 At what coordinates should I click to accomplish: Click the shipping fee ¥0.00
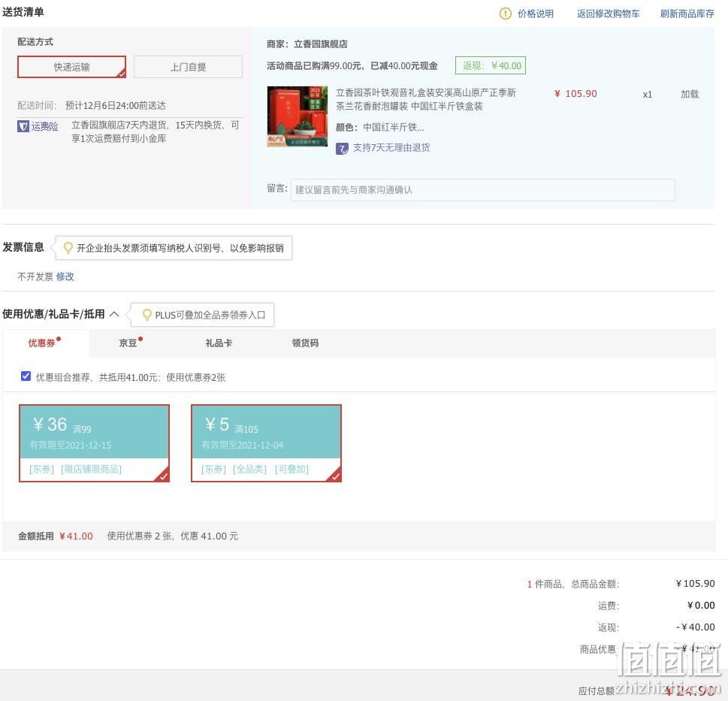(701, 606)
